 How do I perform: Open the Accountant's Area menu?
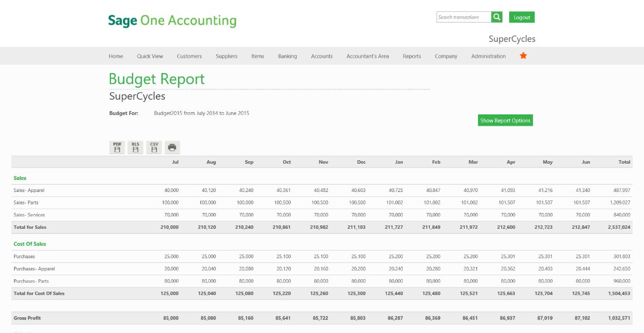coord(368,56)
